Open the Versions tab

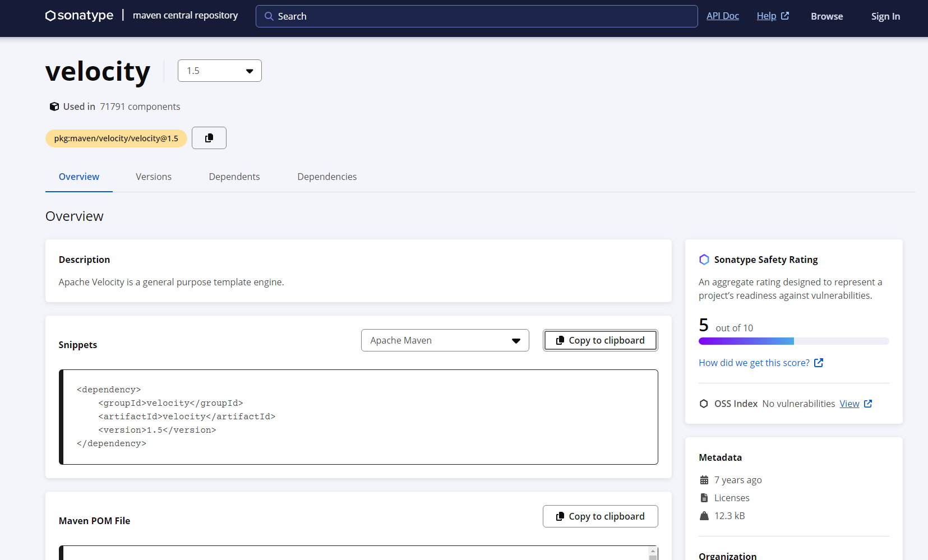pyautogui.click(x=154, y=177)
